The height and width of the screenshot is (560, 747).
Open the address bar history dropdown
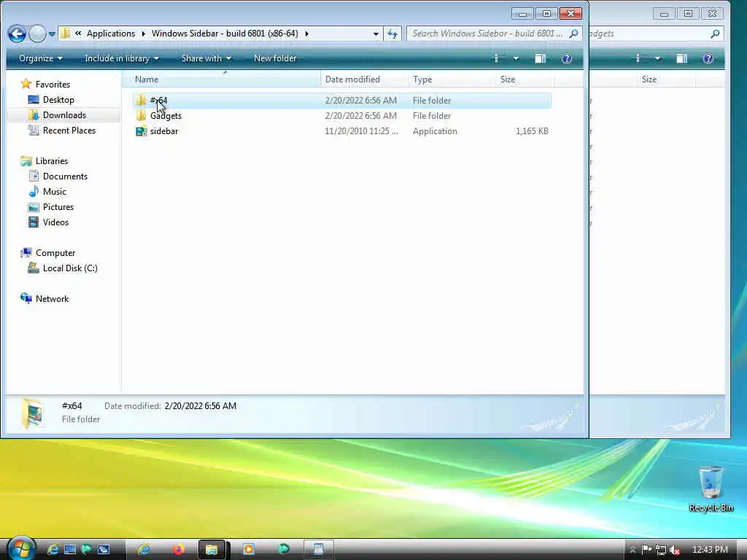(376, 34)
